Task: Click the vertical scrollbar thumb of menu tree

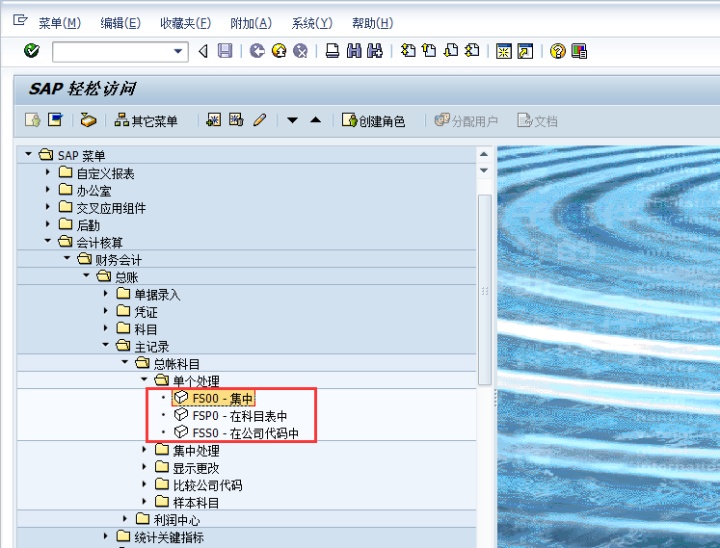Action: point(484,290)
